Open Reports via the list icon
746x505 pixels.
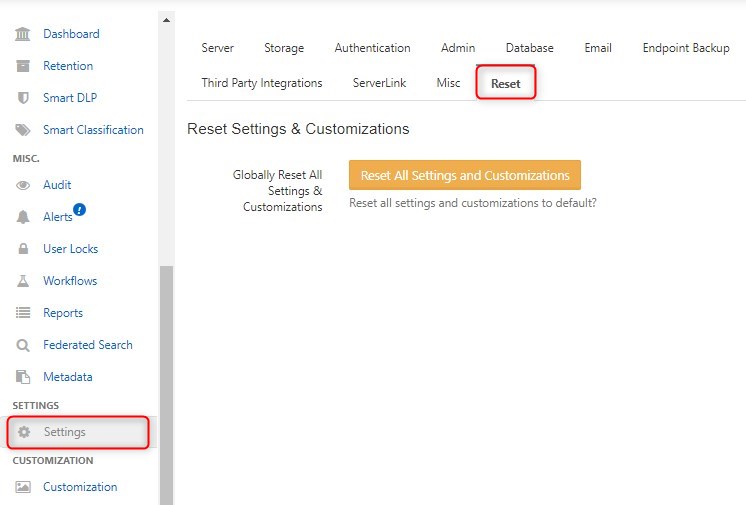coord(22,313)
